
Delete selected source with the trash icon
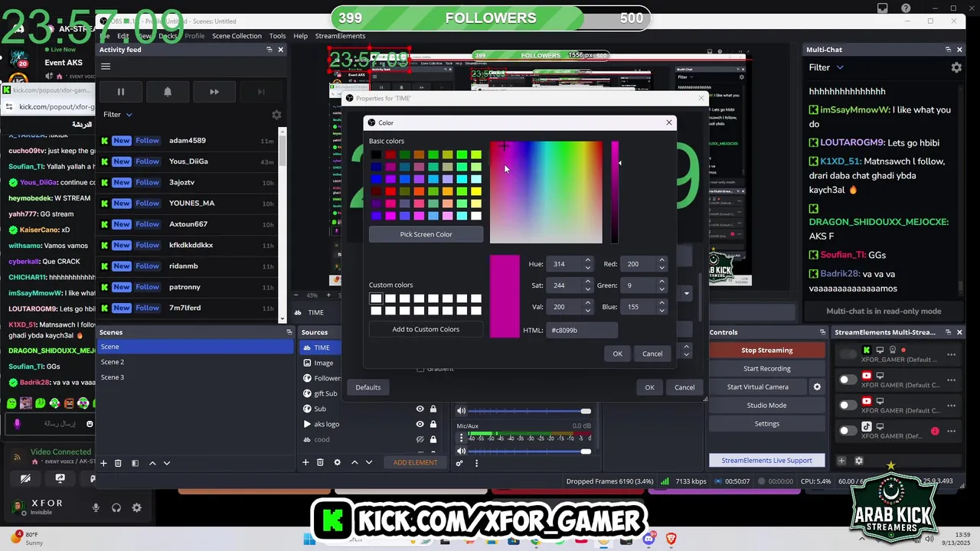point(320,462)
